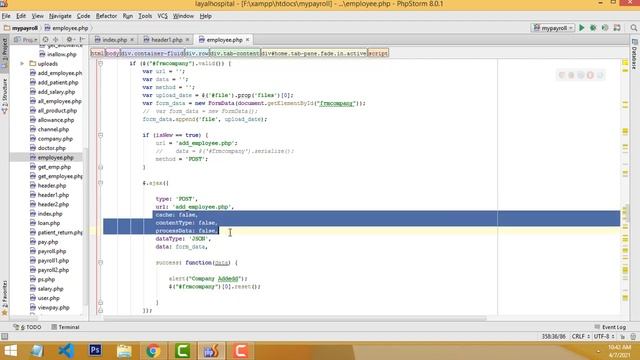Image resolution: width=640 pixels, height=360 pixels.
Task: Collapse the success function fold marker
Action: 100,262
